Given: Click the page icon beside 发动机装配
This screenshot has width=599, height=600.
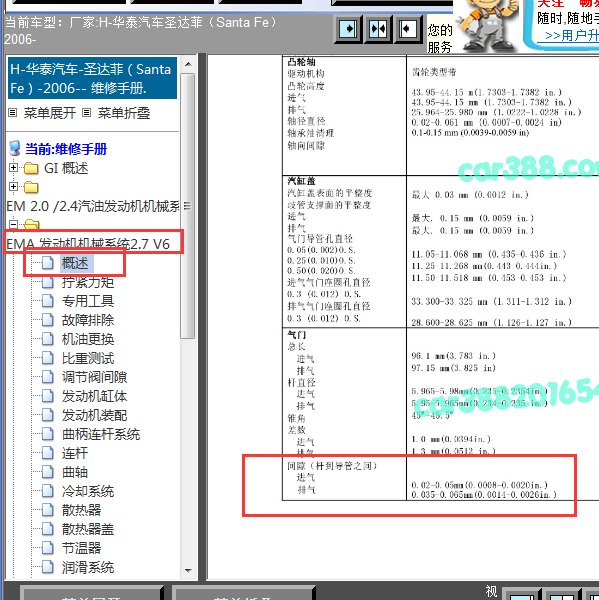Looking at the screenshot, I should pyautogui.click(x=47, y=415).
